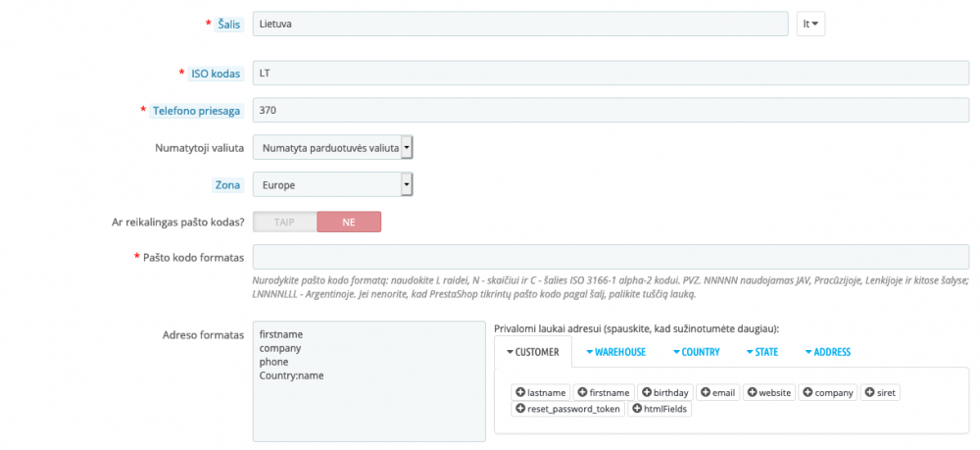
Task: Click the plus icon beside birthday
Action: tap(647, 392)
